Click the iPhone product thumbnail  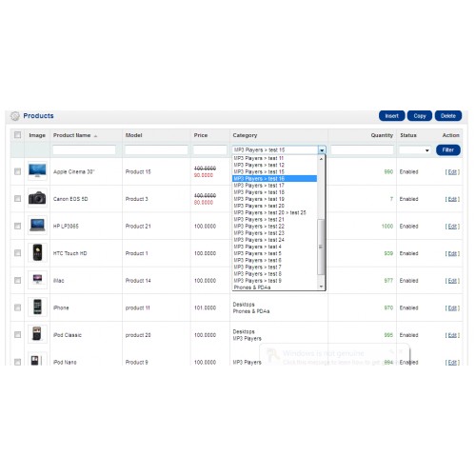[x=37, y=307]
